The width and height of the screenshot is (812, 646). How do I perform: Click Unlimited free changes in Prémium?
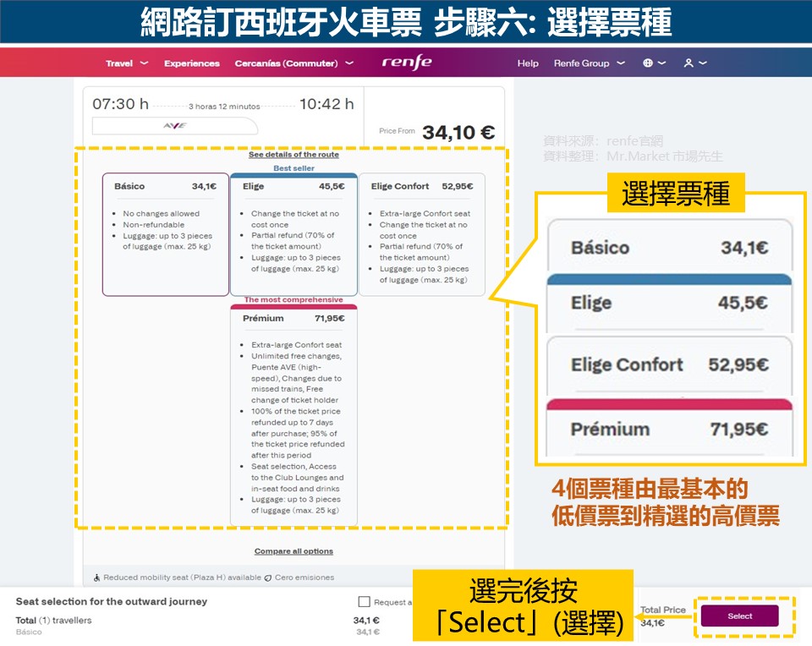click(296, 356)
